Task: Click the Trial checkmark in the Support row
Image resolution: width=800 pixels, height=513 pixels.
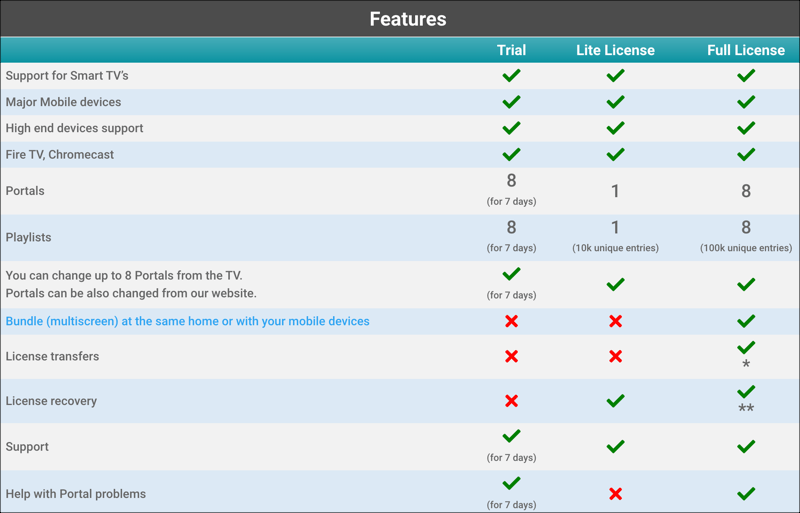Action: [511, 437]
